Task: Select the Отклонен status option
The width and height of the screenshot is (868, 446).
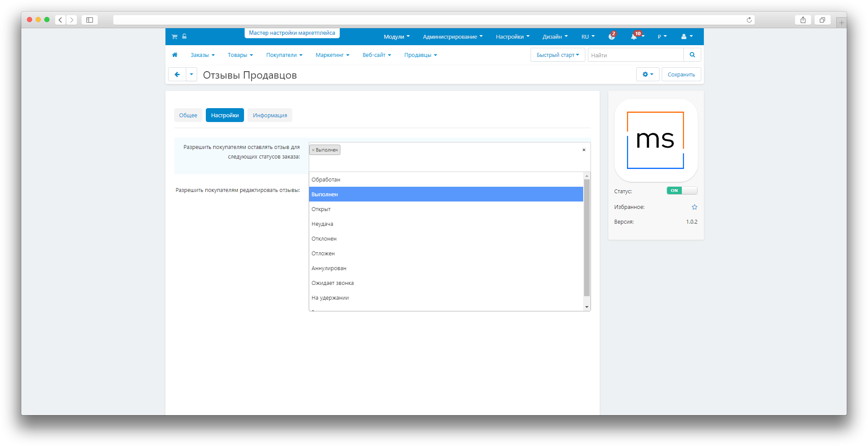Action: pyautogui.click(x=446, y=238)
